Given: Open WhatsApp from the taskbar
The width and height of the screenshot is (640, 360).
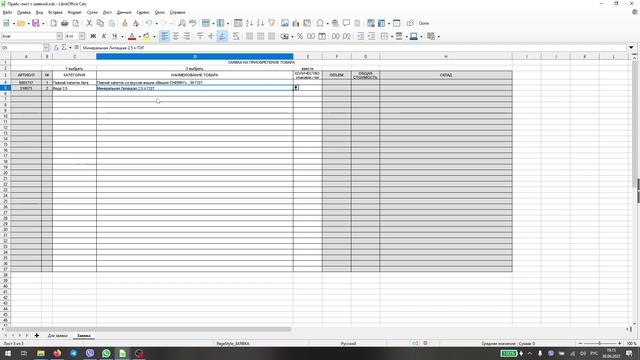Looking at the screenshot, I should click(106, 353).
